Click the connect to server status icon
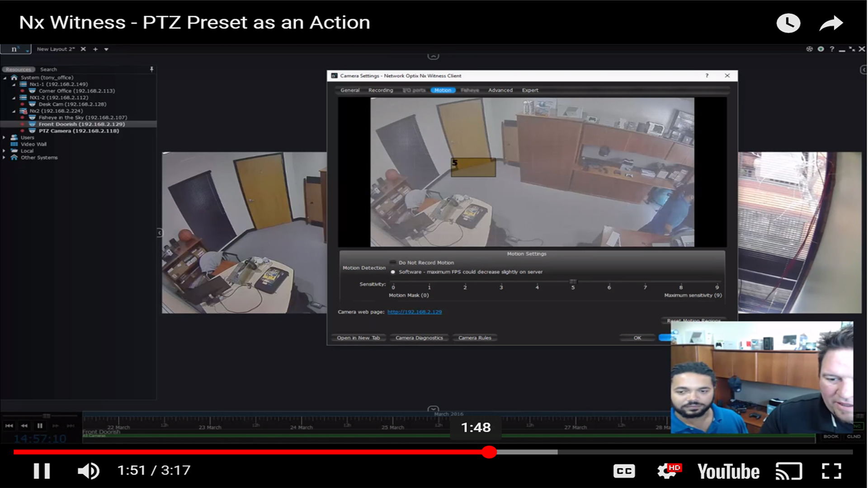The image size is (868, 488). 821,49
